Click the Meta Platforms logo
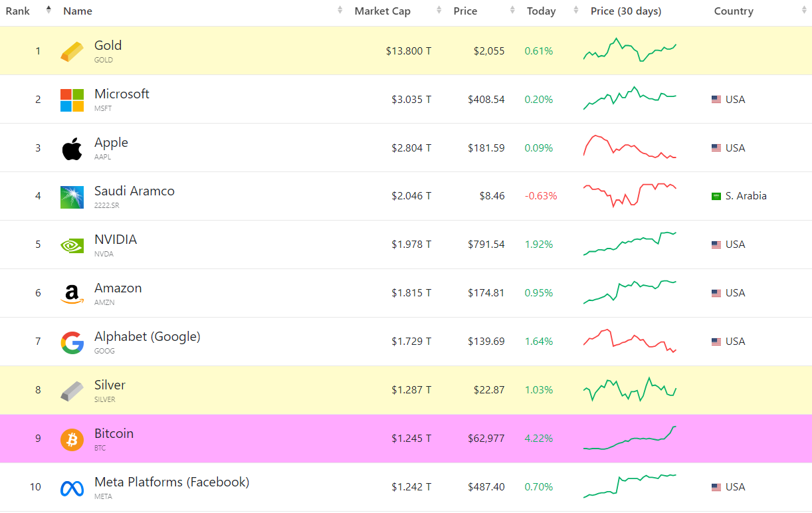This screenshot has height=513, width=812. point(72,488)
